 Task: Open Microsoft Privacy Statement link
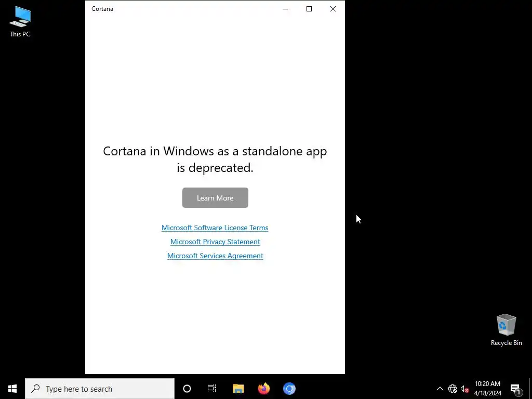click(215, 242)
